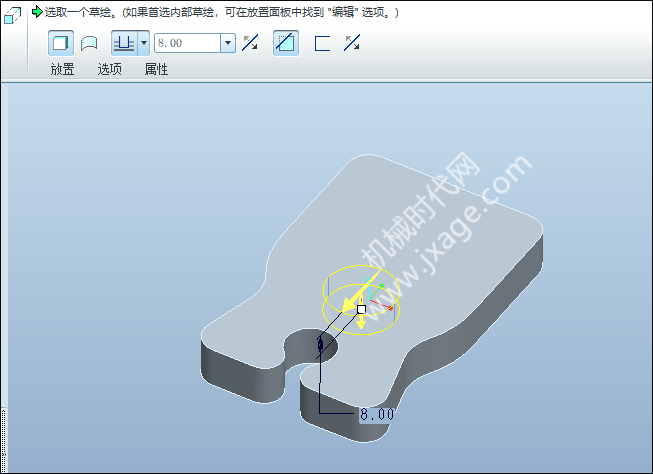This screenshot has height=474, width=653.
Task: Open the 选项 panel tab
Action: [x=110, y=69]
